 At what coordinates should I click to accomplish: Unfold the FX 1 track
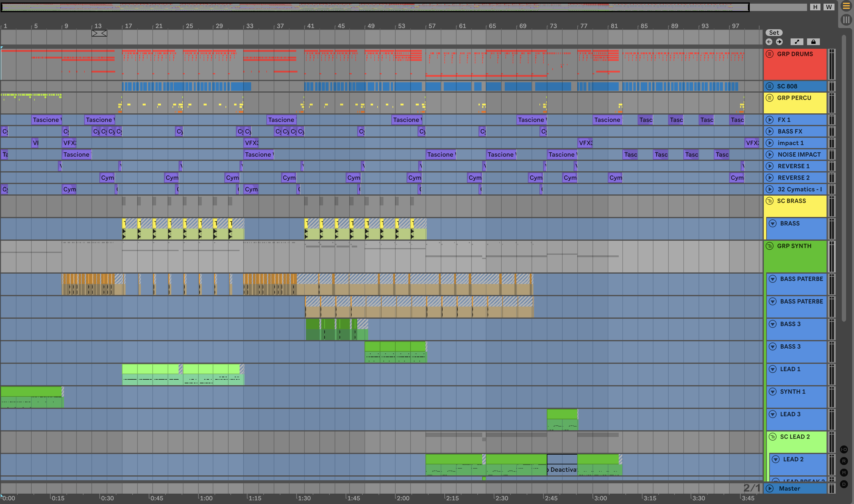point(770,120)
